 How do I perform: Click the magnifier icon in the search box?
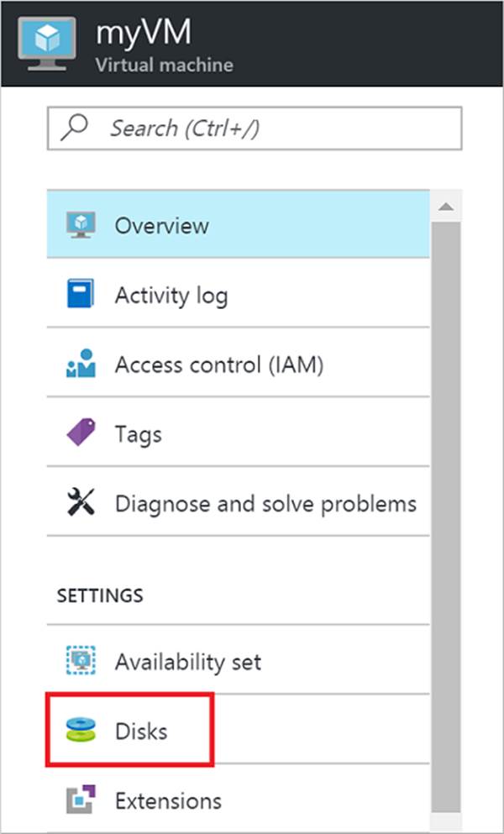79,128
